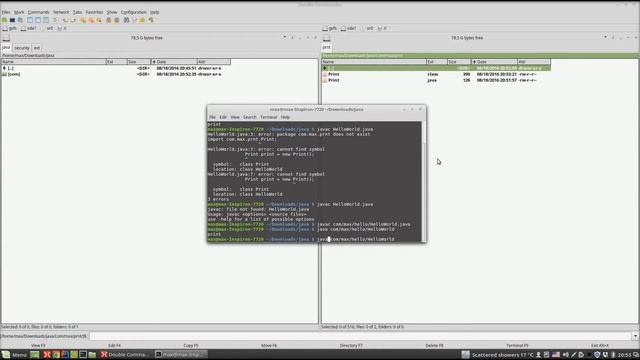Select the prnt tab in right panel
This screenshot has height=360, width=640.
[327, 48]
